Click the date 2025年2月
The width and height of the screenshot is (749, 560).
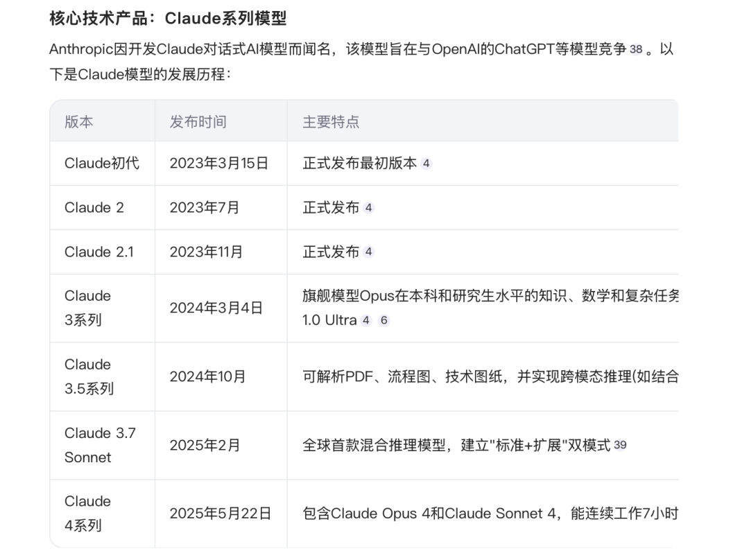205,445
